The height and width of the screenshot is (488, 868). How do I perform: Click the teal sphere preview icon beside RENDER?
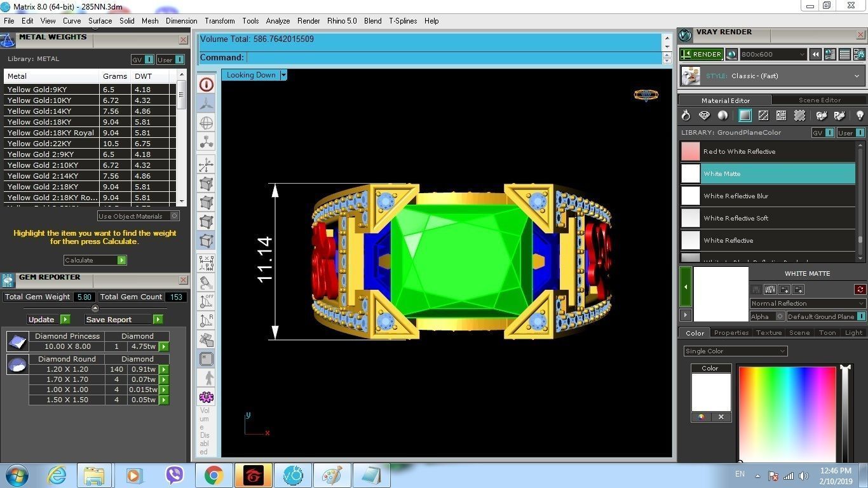(x=731, y=55)
